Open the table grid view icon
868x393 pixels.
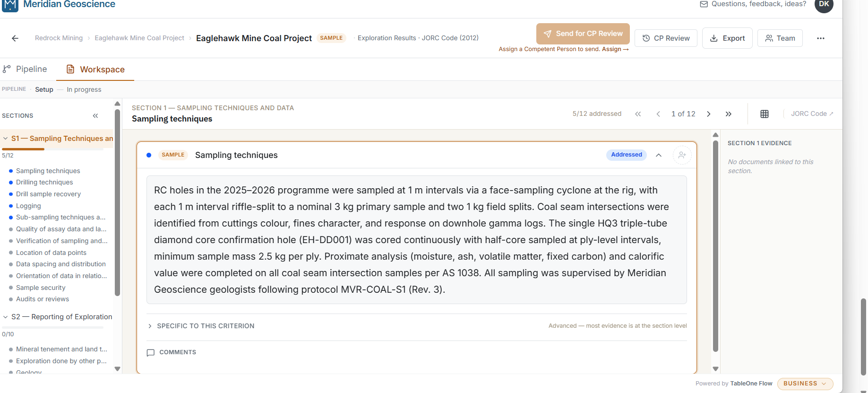coord(765,114)
